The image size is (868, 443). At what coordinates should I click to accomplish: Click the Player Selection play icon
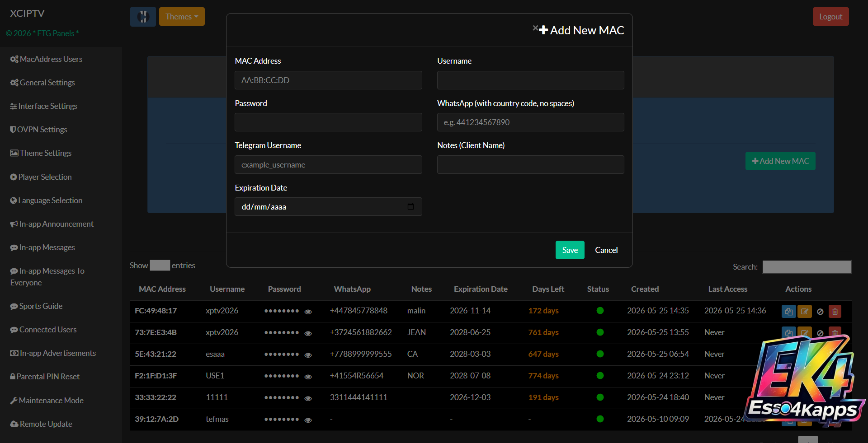pyautogui.click(x=13, y=177)
